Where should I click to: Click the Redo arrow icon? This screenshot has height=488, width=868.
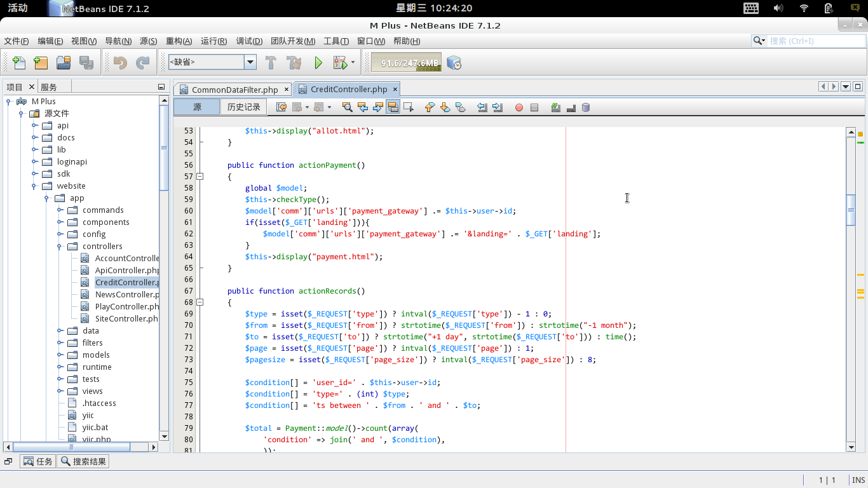point(143,63)
